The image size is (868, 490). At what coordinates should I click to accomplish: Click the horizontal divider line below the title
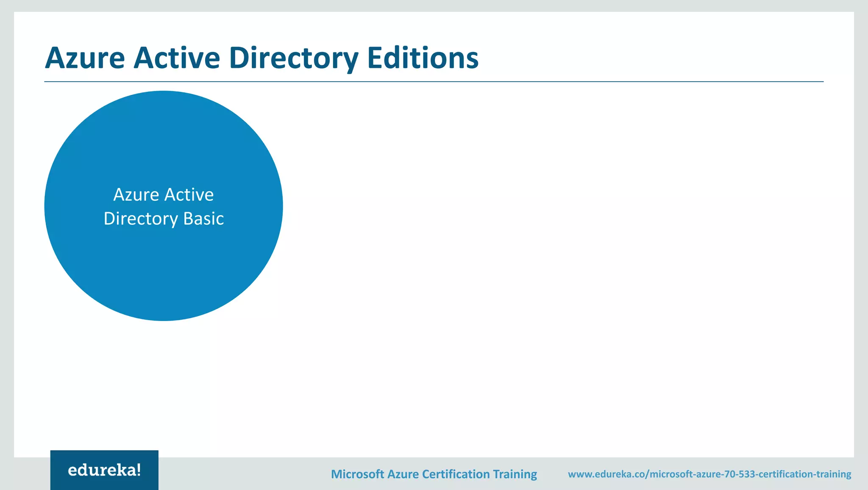(434, 81)
